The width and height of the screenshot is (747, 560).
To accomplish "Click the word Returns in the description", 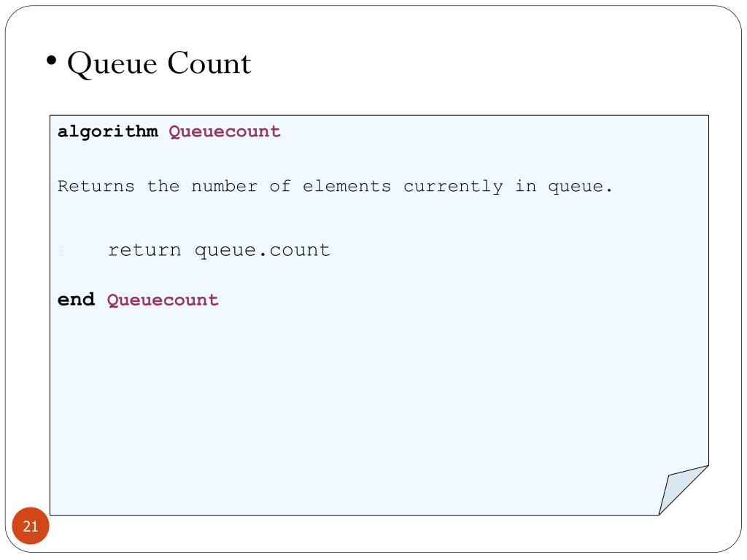I will (x=96, y=186).
